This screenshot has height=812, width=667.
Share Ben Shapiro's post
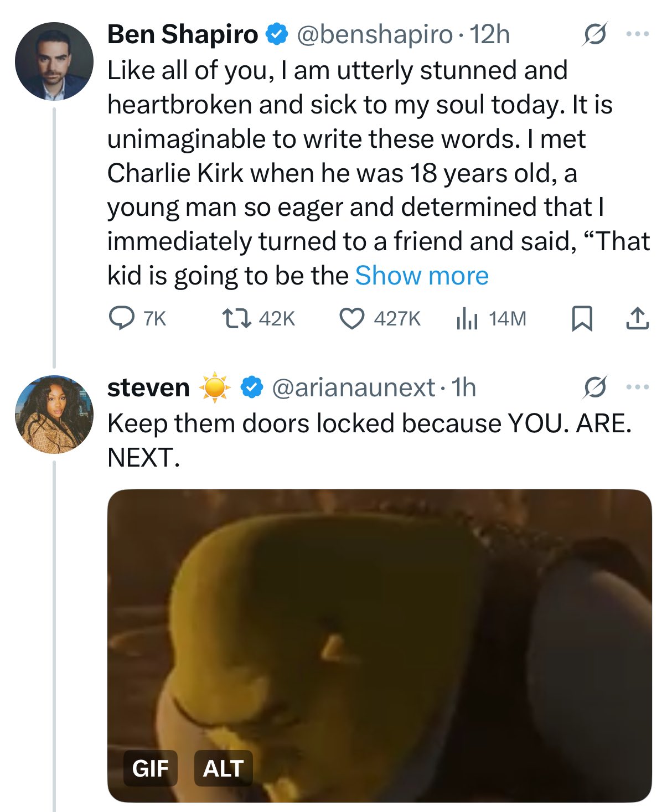[637, 318]
